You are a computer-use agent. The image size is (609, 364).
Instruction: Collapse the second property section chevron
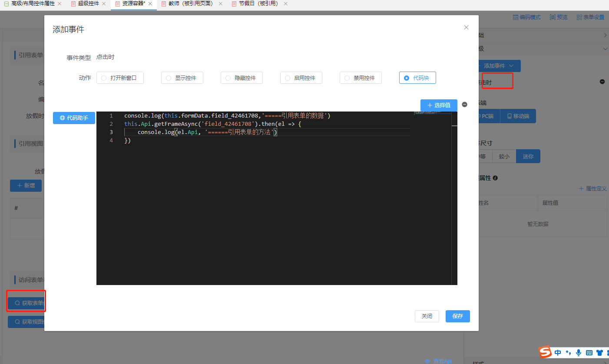(x=605, y=49)
